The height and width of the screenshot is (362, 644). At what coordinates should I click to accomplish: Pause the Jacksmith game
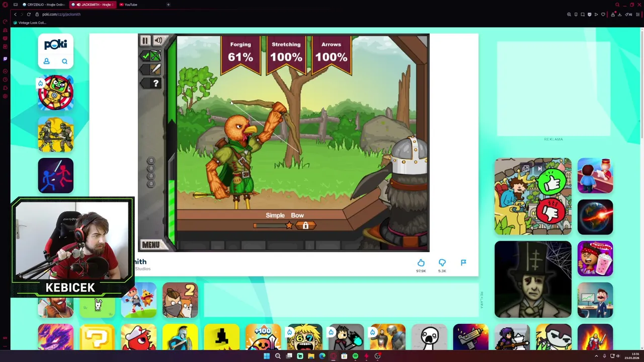click(x=145, y=41)
